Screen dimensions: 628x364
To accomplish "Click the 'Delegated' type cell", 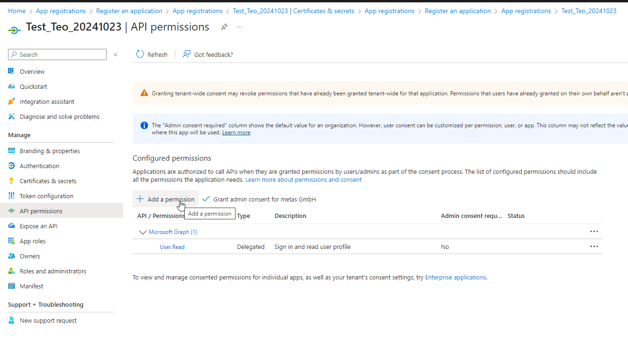I will pyautogui.click(x=251, y=247).
